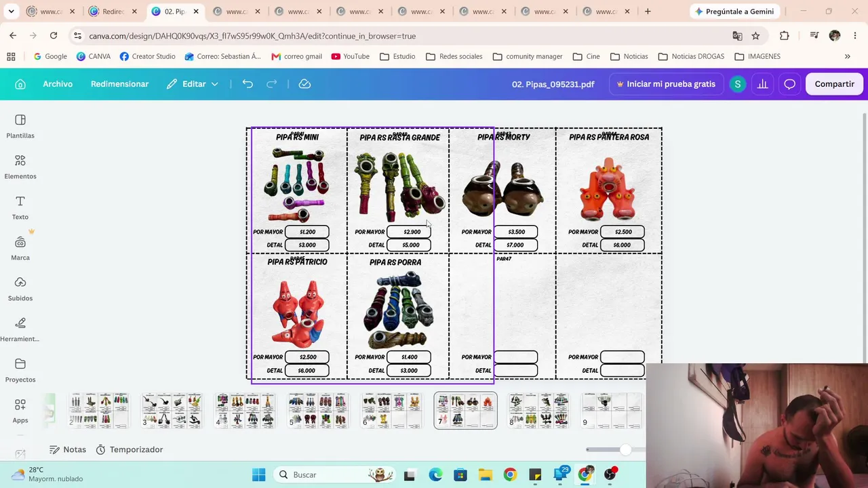Open the Proyectos panel

[x=20, y=370]
